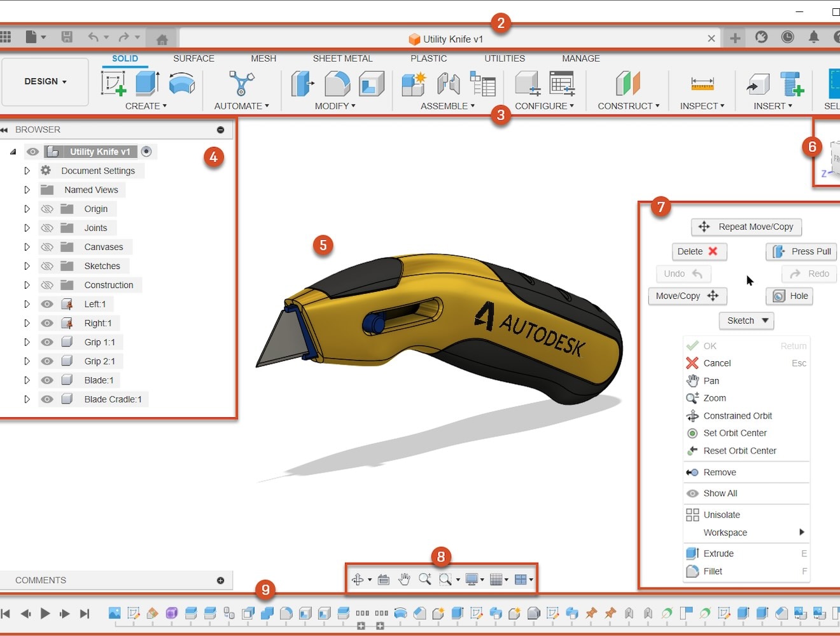
Task: Open the Sketch dropdown in the marking menu
Action: tap(746, 321)
